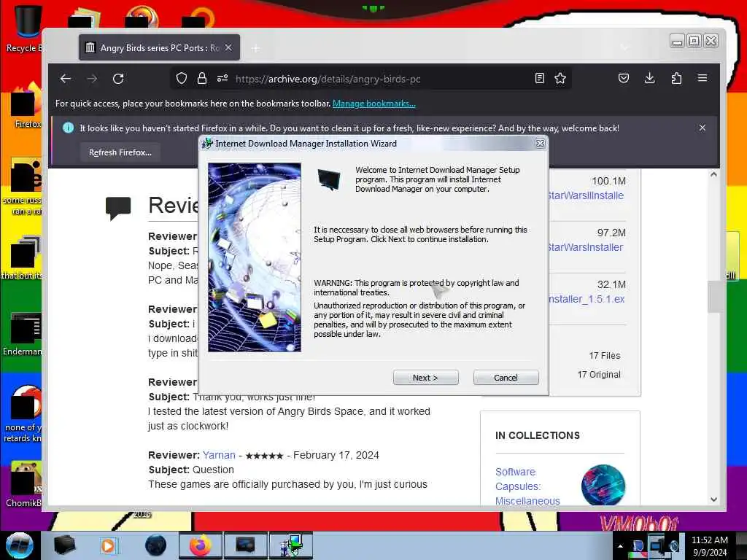
Task: Open the dark monitor window taskbar button
Action: [245, 545]
